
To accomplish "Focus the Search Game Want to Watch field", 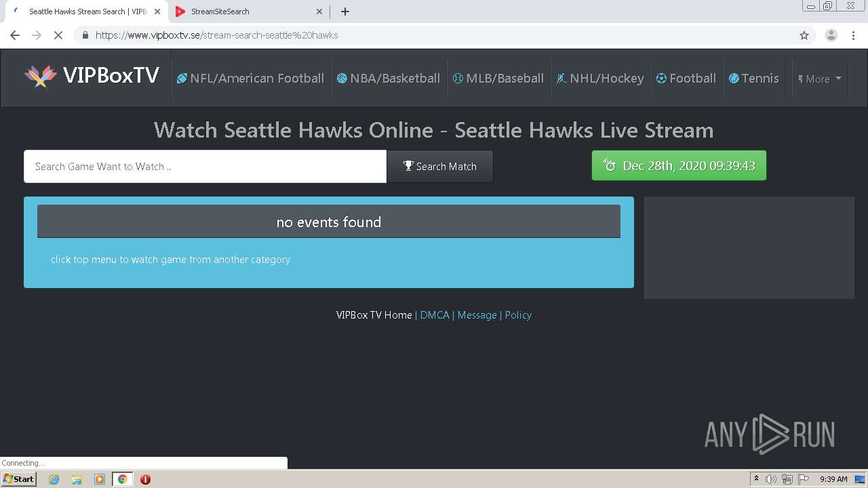I will point(205,166).
